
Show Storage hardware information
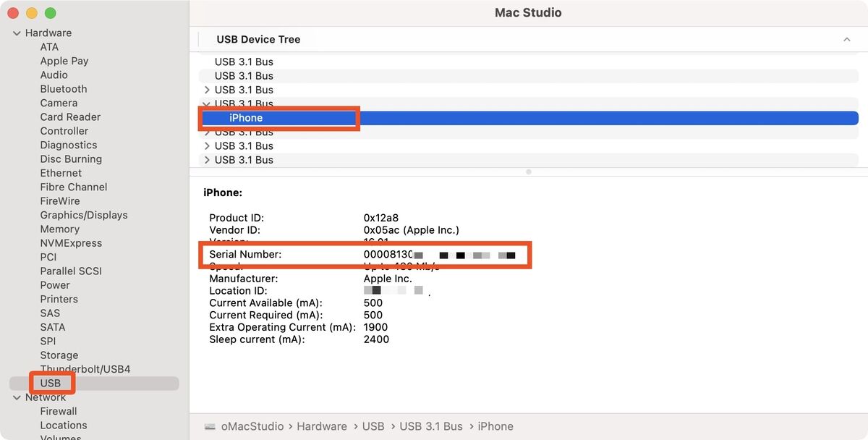coord(59,355)
